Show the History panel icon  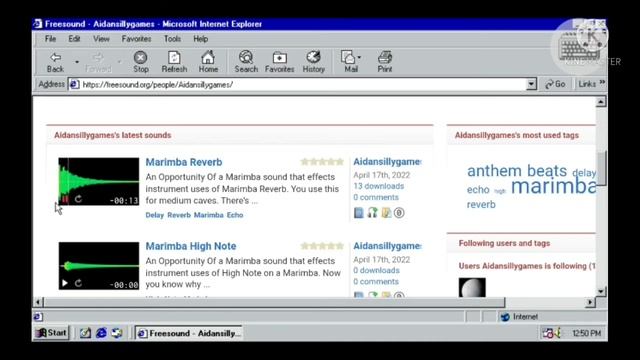[x=313, y=62]
